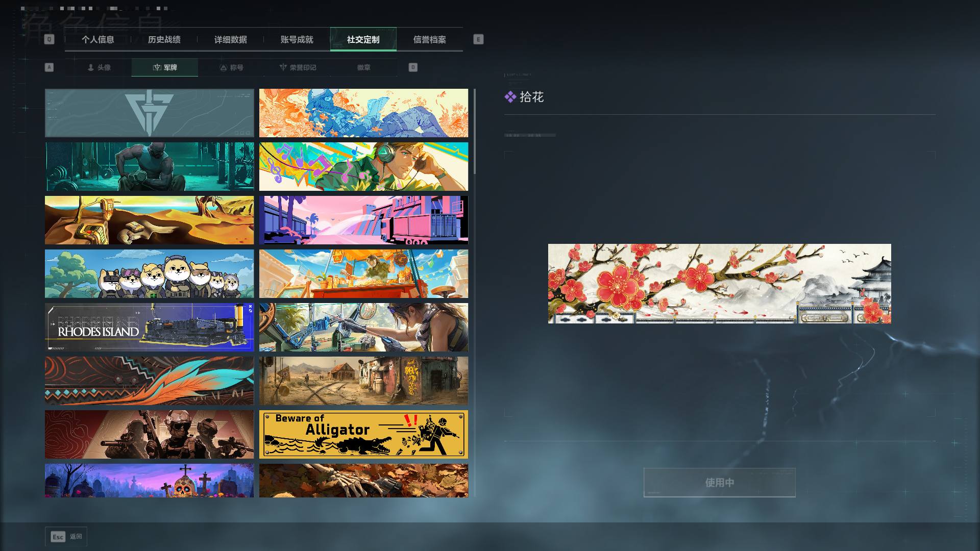Click the E key next-tab icon
Screen dimensions: 980x551
(478, 39)
